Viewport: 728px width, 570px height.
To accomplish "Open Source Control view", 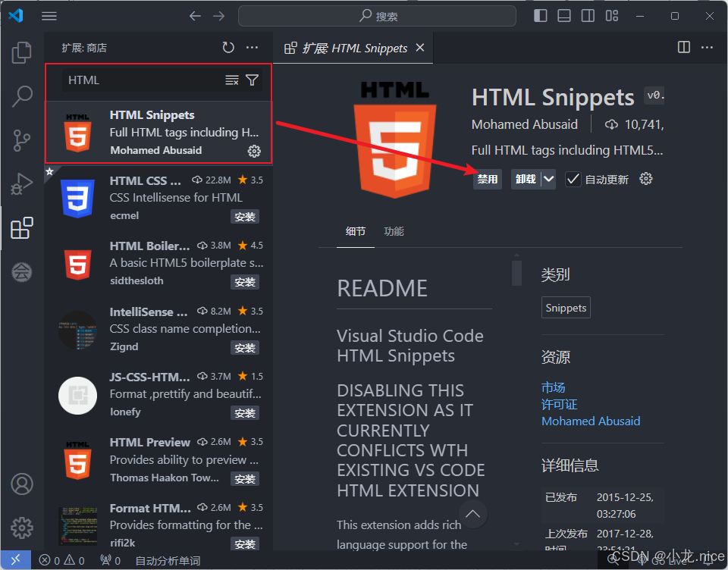I will point(21,140).
